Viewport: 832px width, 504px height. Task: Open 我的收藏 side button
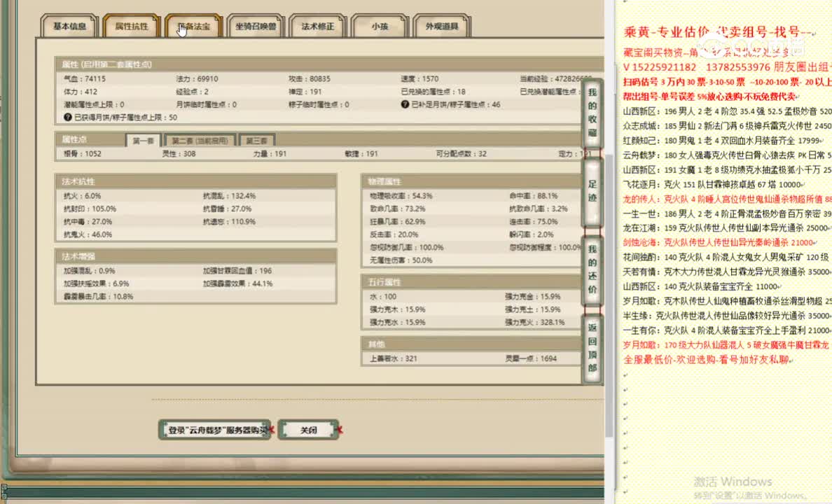592,113
